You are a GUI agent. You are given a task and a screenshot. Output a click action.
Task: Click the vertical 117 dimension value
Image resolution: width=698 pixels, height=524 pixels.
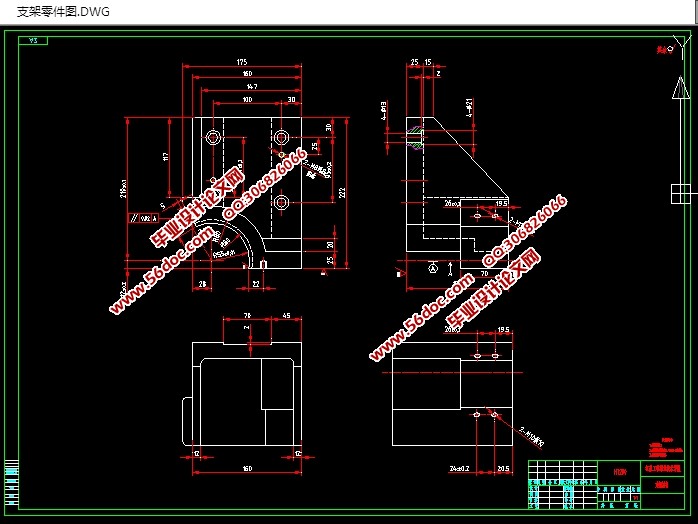[x=166, y=157]
